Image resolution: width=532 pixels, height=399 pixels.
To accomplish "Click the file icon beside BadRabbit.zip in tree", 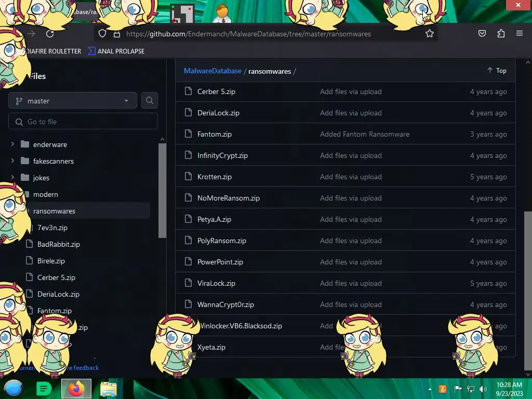I will pos(30,244).
